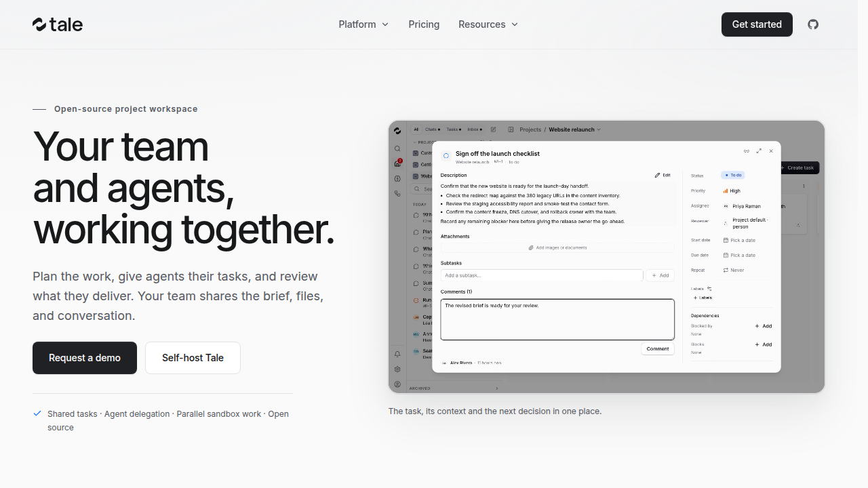The image size is (868, 488).
Task: Click the Get started button
Action: (x=757, y=24)
